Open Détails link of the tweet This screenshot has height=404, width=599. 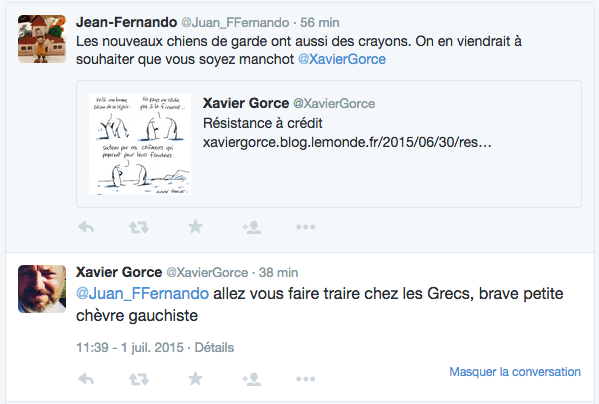[214, 347]
